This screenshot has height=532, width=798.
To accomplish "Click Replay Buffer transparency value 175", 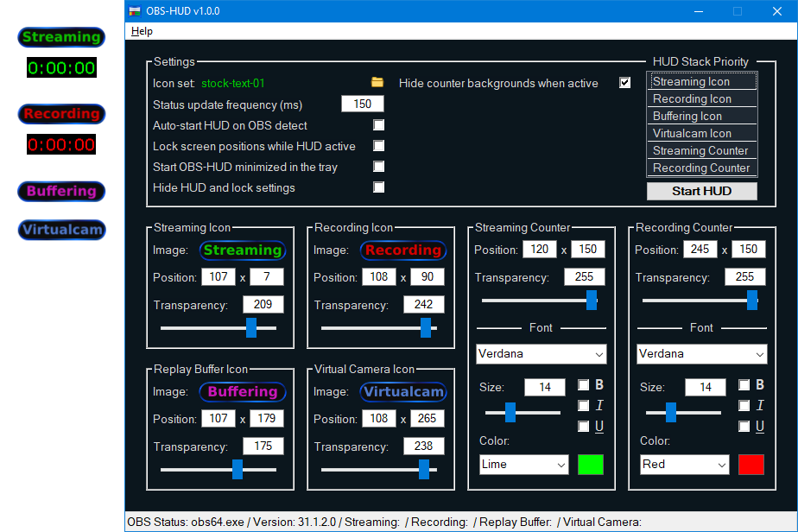I will point(263,446).
